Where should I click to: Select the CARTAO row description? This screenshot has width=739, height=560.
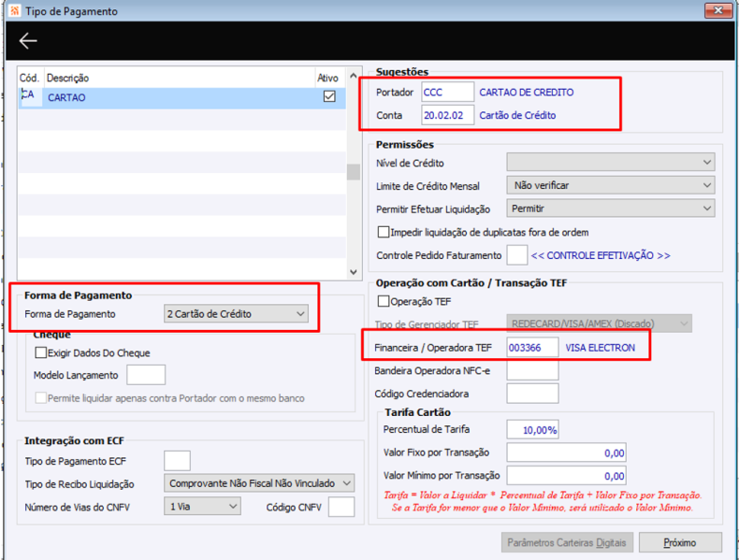(x=66, y=97)
